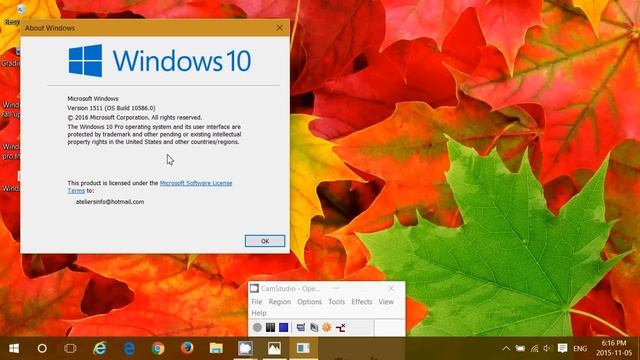Launch Internet Explorer from taskbar
640x360 pixels.
point(100,348)
